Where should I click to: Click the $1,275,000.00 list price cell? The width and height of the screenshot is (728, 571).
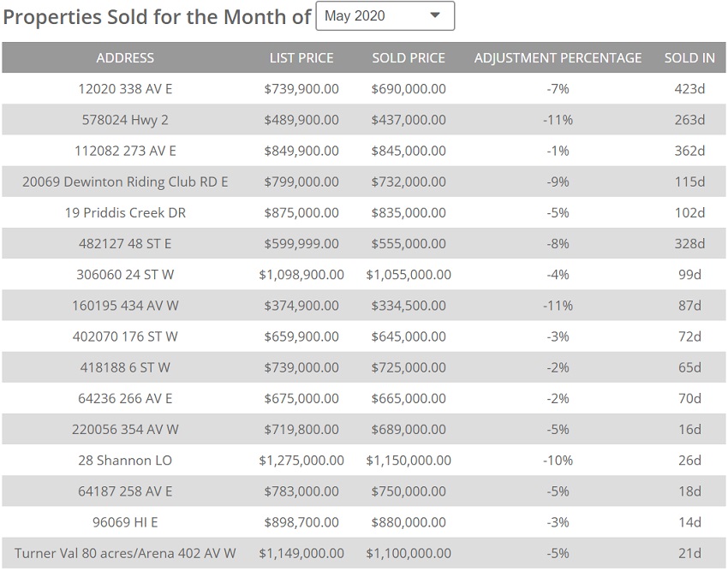click(x=301, y=461)
